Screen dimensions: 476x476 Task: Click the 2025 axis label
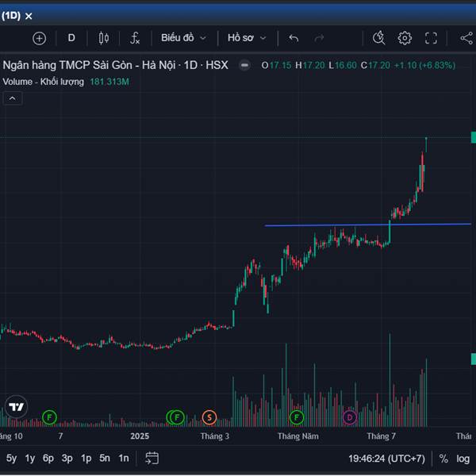coord(140,436)
